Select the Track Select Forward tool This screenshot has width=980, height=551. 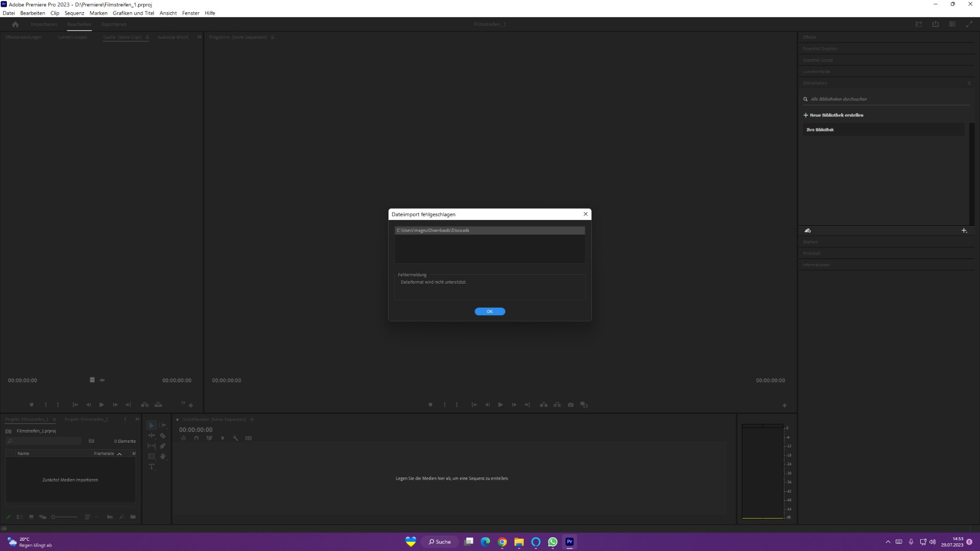163,425
